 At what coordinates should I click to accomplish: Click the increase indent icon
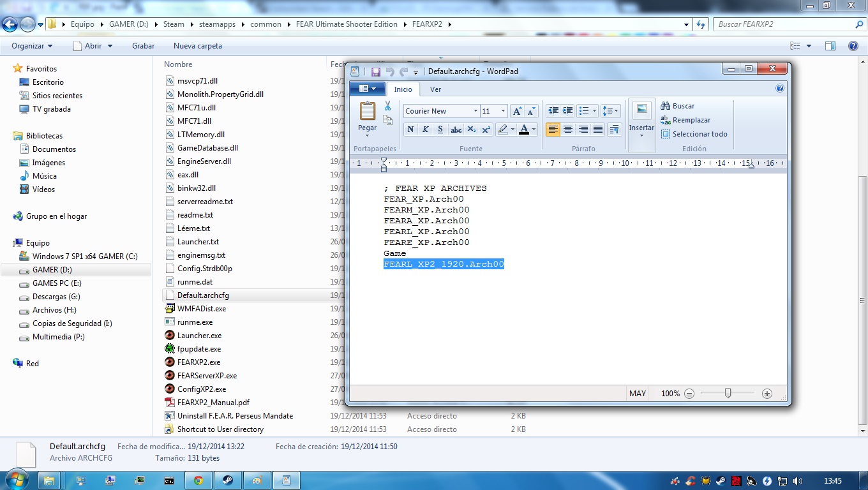click(x=567, y=111)
